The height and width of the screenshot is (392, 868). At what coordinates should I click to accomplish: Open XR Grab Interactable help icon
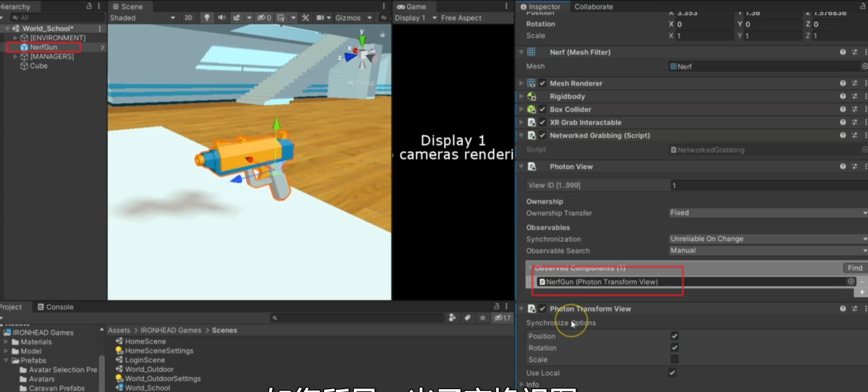[843, 123]
